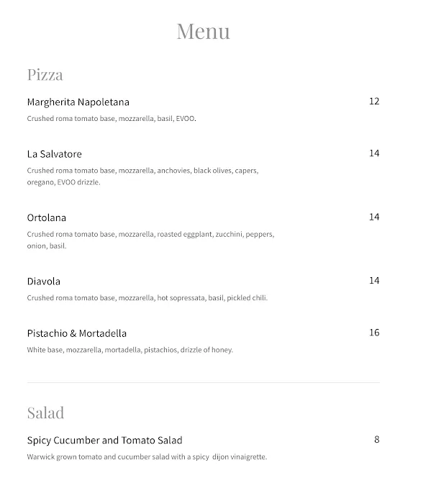Click the Margherita Napoletana ingredients description

(x=112, y=119)
